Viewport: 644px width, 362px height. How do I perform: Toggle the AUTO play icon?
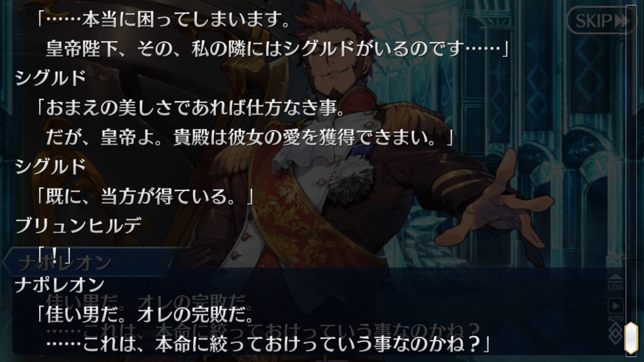point(615,309)
